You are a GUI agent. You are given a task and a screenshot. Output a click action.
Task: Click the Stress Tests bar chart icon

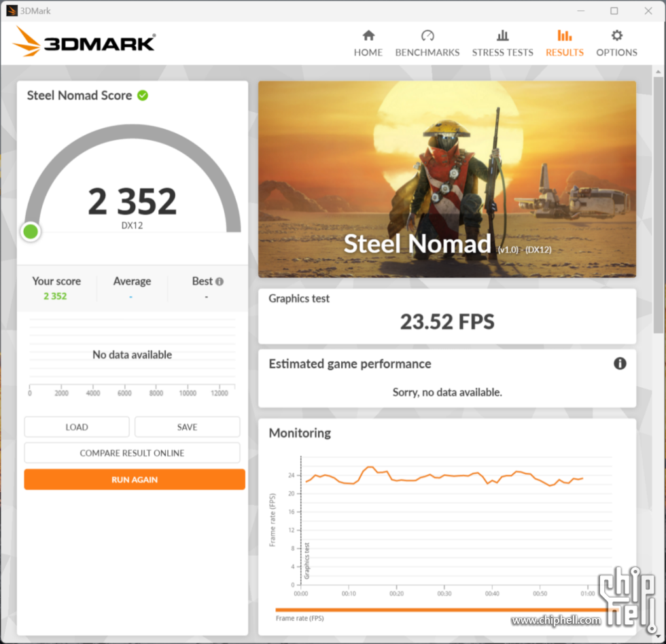[502, 35]
